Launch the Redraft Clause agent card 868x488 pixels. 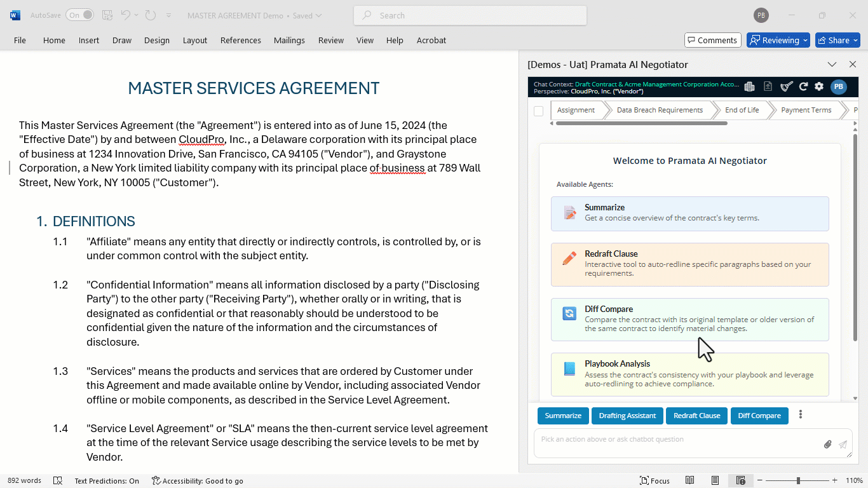pos(690,264)
